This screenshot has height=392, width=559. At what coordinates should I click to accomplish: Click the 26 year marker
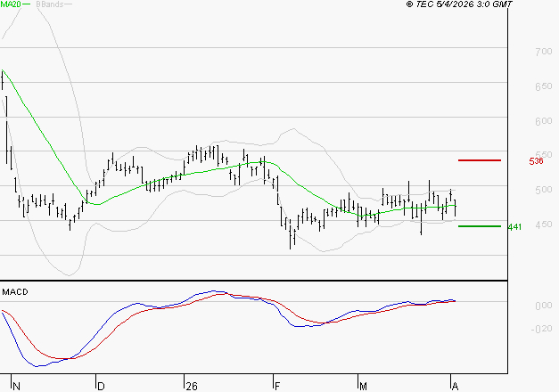tap(192, 387)
